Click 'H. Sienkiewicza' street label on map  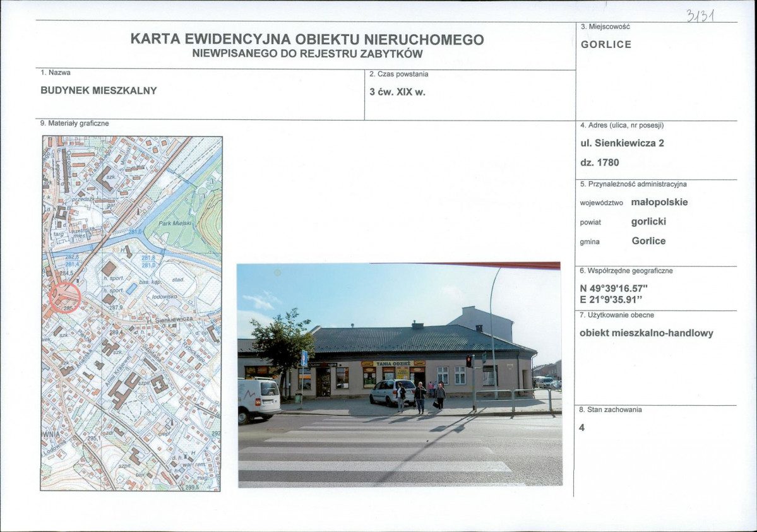click(170, 320)
